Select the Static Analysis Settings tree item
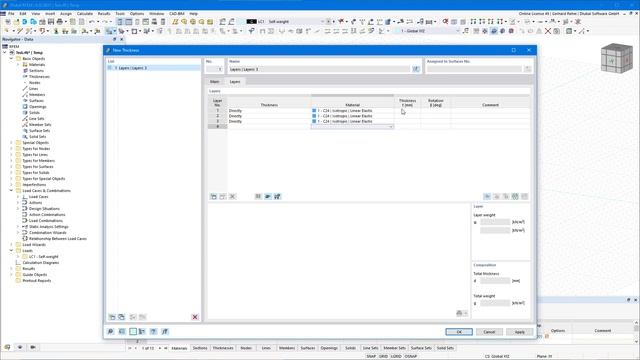640x360 pixels. (49, 227)
